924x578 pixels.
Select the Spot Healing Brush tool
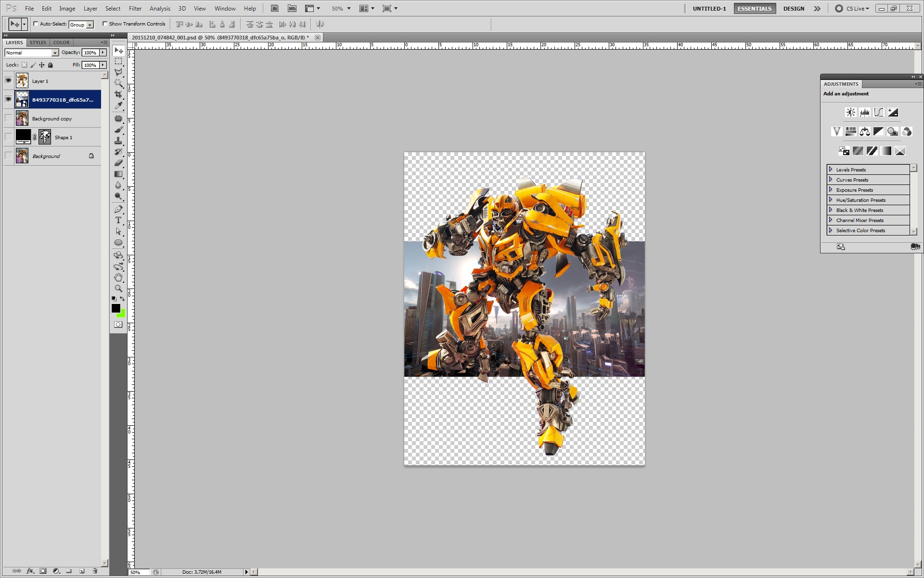pyautogui.click(x=118, y=118)
